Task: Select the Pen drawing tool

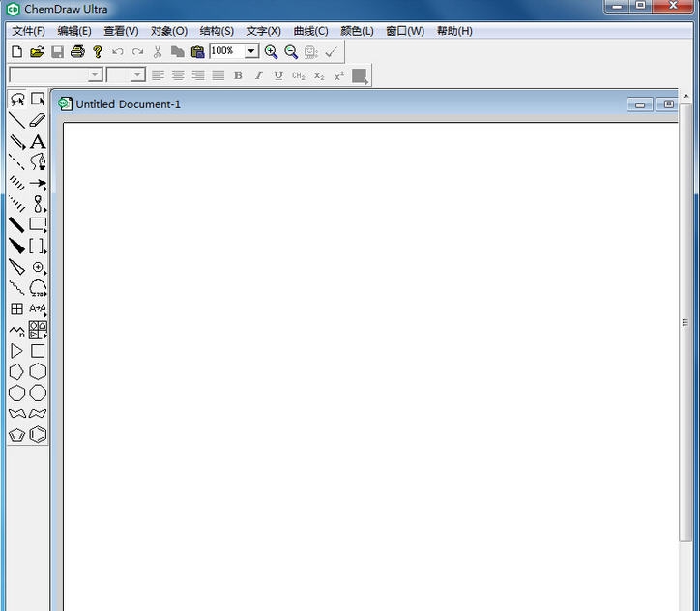Action: click(38, 162)
